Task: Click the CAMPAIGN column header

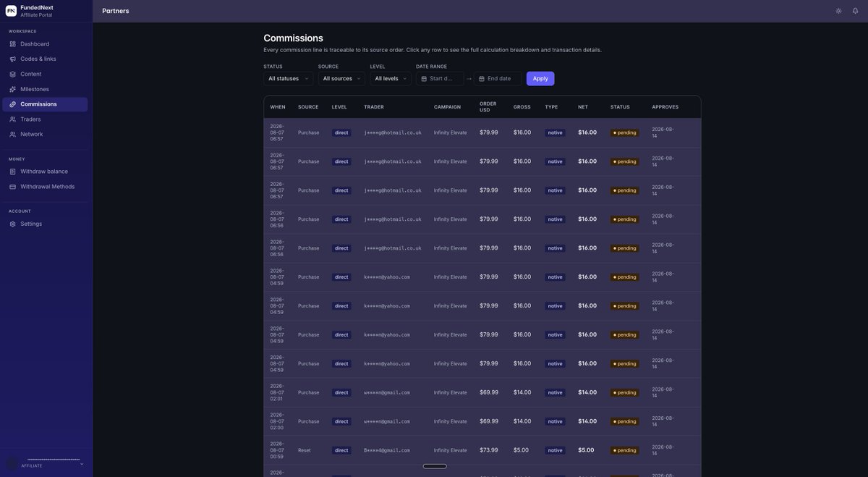Action: point(447,107)
